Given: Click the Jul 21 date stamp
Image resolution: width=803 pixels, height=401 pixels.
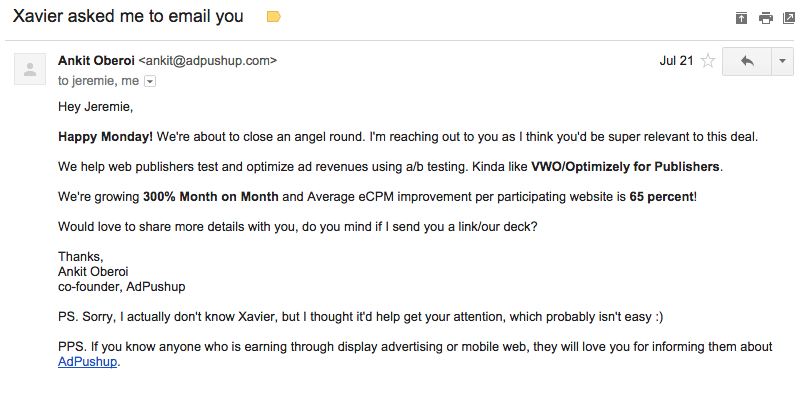Looking at the screenshot, I should [x=676, y=61].
